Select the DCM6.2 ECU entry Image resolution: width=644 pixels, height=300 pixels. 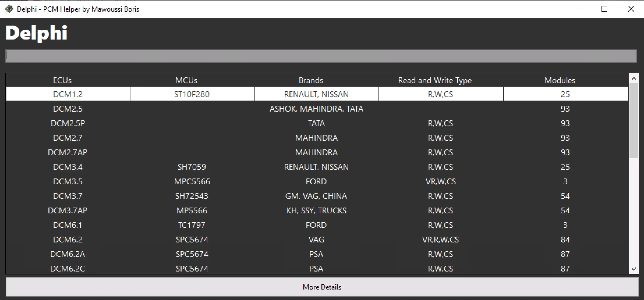[68, 240]
